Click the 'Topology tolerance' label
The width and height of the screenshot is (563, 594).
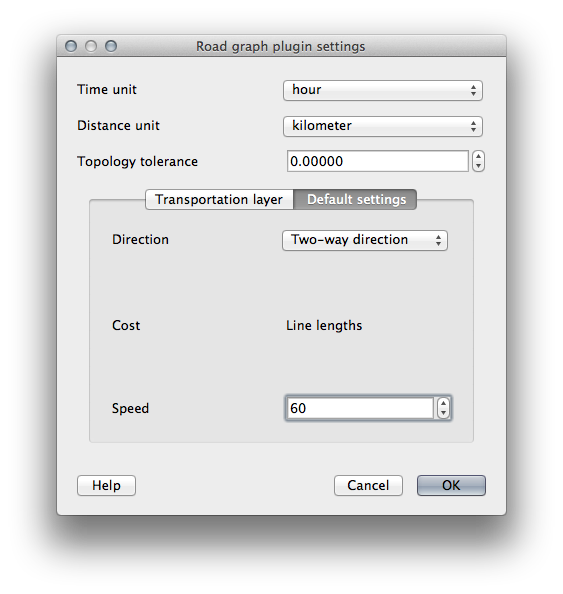tap(138, 162)
